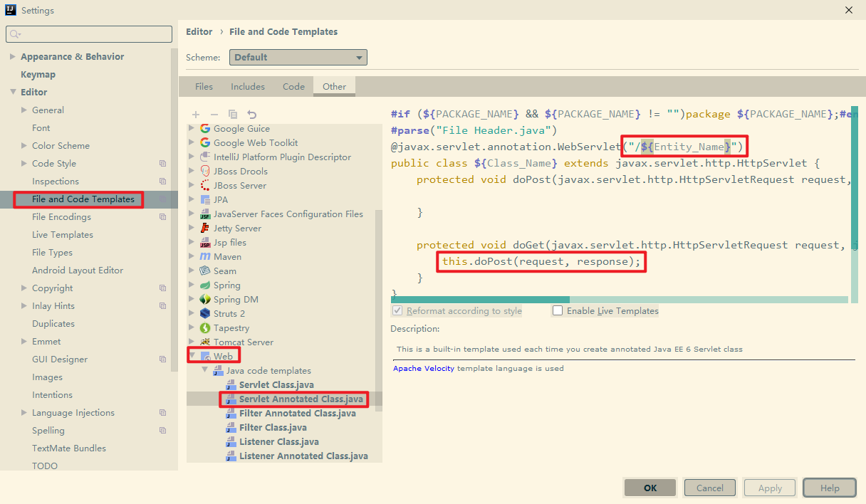866x504 pixels.
Task: Click the project-level icon beside Code Style
Action: (162, 164)
